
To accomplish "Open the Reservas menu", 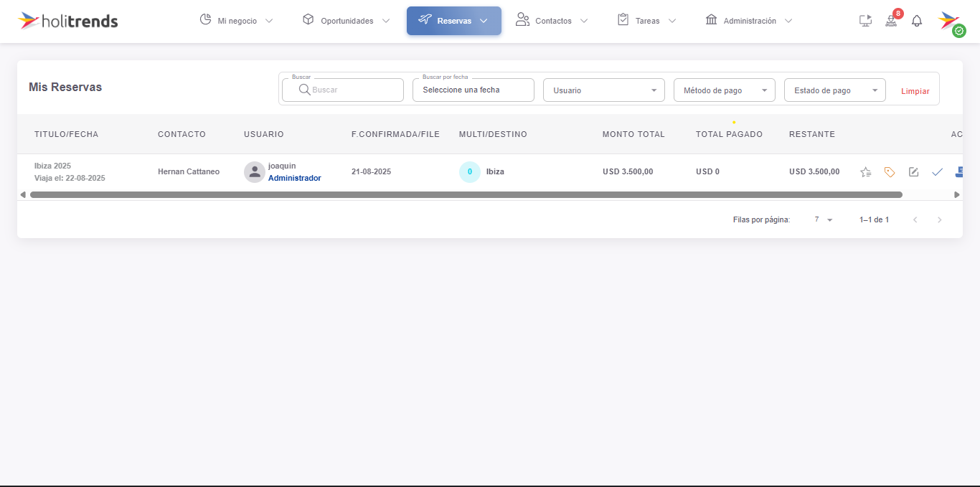I will pos(454,21).
